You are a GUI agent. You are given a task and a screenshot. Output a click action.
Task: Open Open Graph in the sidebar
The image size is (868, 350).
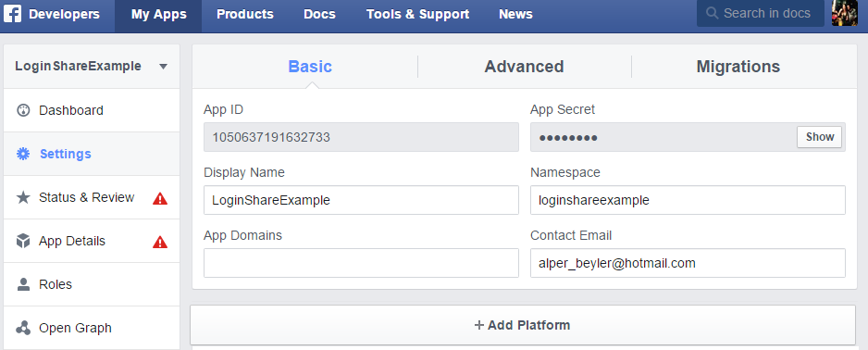click(x=92, y=328)
